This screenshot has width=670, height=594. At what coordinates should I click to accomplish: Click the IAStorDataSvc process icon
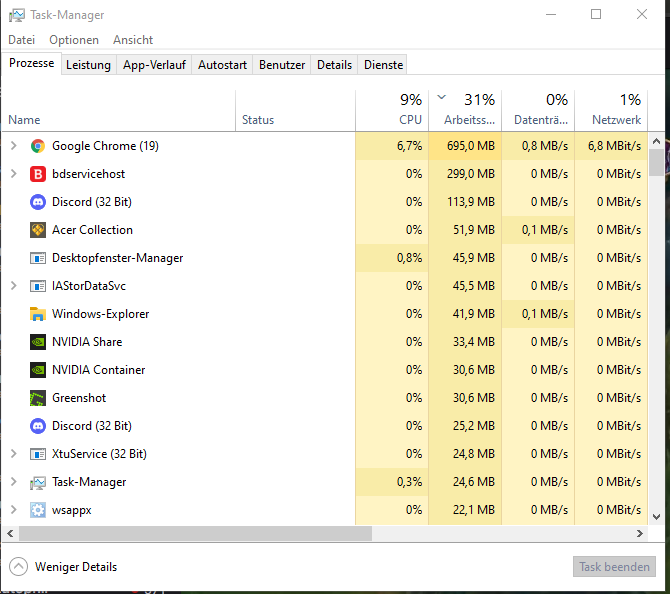coord(38,286)
